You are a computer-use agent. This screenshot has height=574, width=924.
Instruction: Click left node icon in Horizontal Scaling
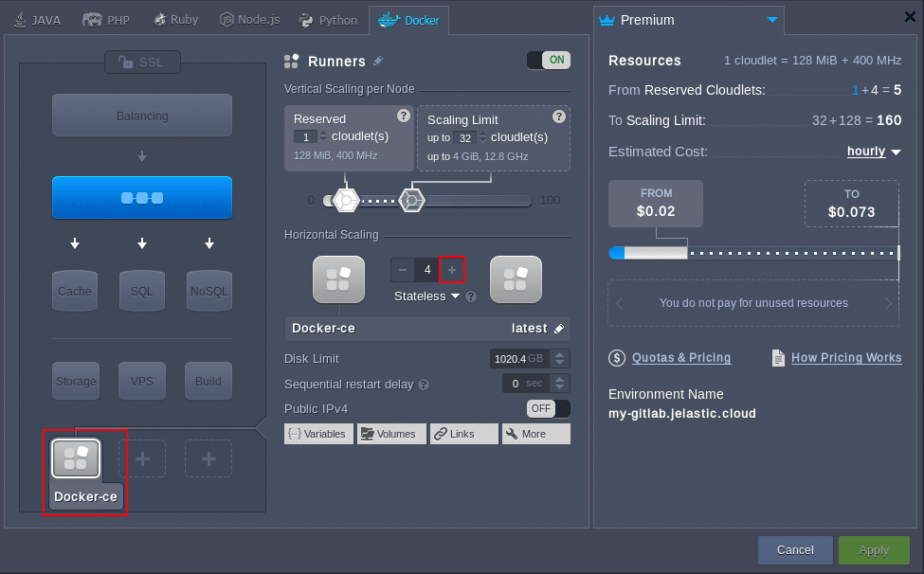tap(339, 279)
